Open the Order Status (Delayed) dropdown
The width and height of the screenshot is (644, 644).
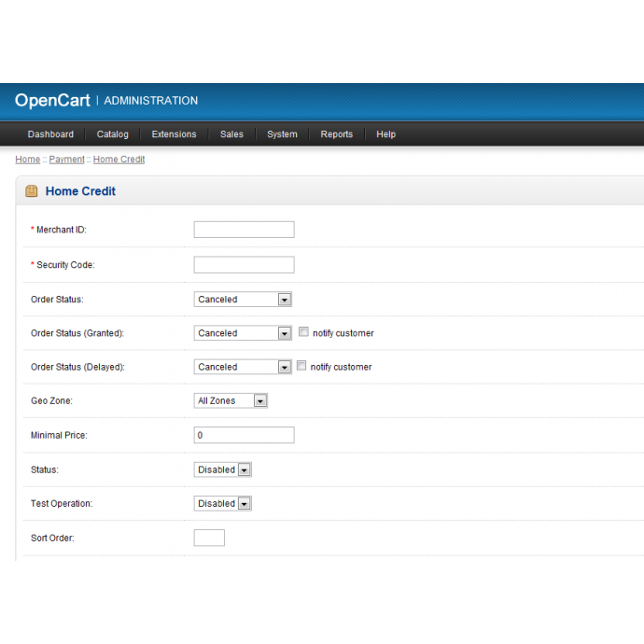(243, 367)
